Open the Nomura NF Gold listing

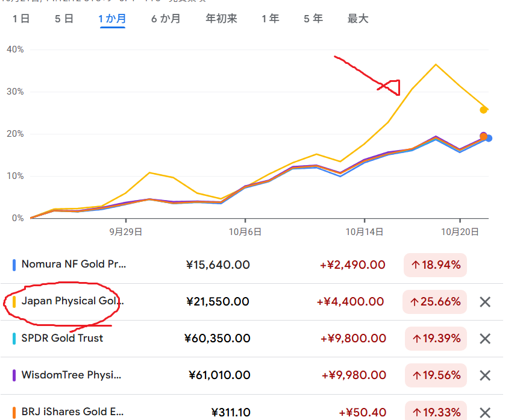pos(74,264)
